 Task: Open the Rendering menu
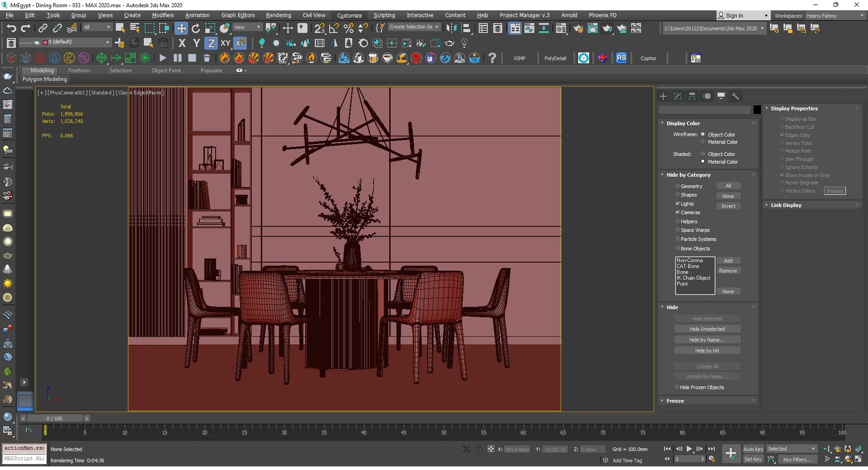278,15
